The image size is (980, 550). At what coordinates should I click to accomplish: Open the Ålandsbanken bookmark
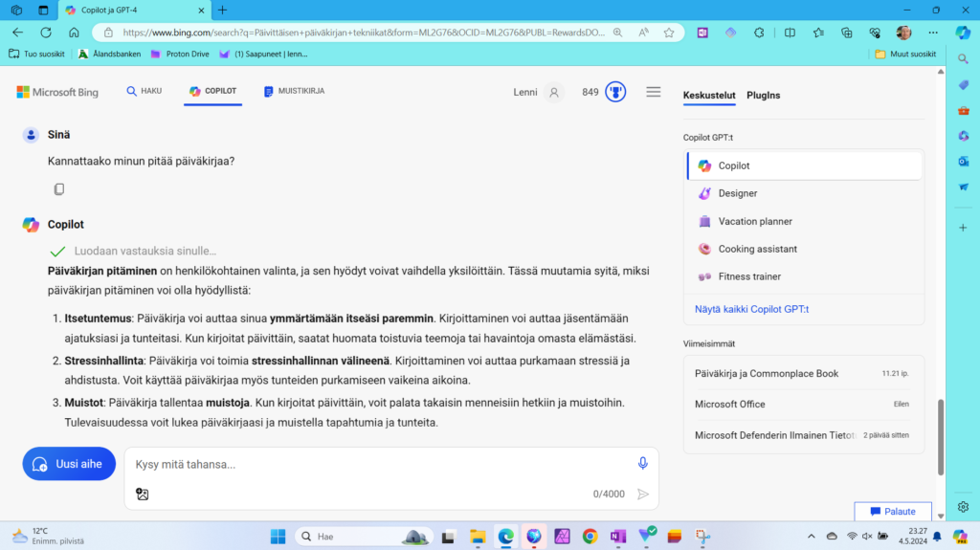pos(109,55)
